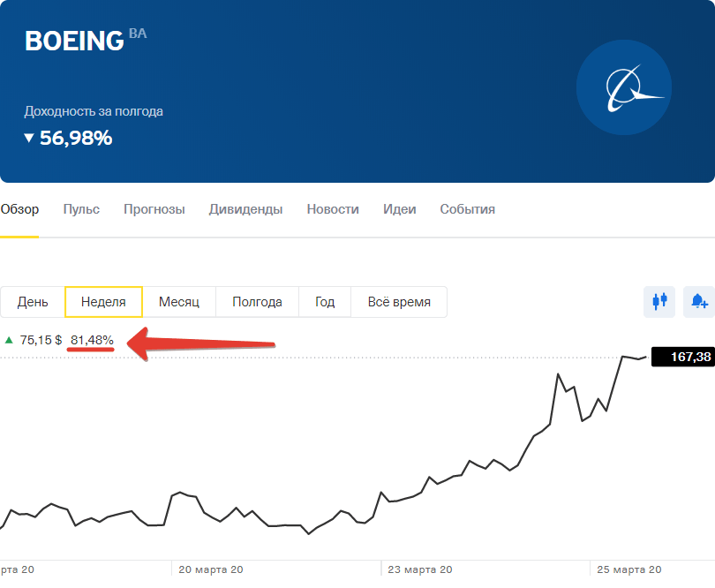
Task: Add a price alert with bell icon
Action: pos(699,301)
